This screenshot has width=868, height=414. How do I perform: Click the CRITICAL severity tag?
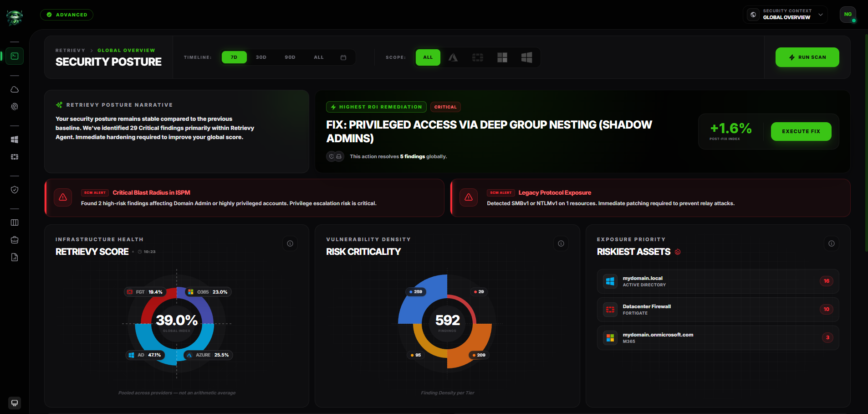pyautogui.click(x=445, y=107)
